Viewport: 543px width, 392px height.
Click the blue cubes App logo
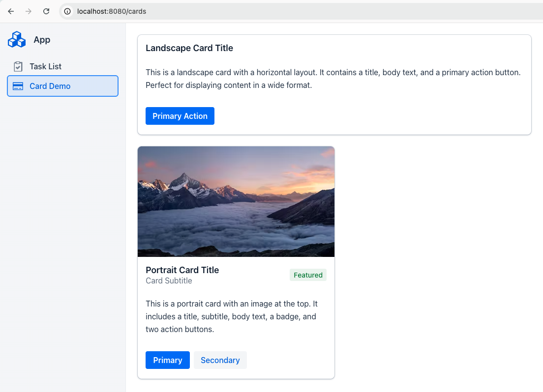coord(17,40)
